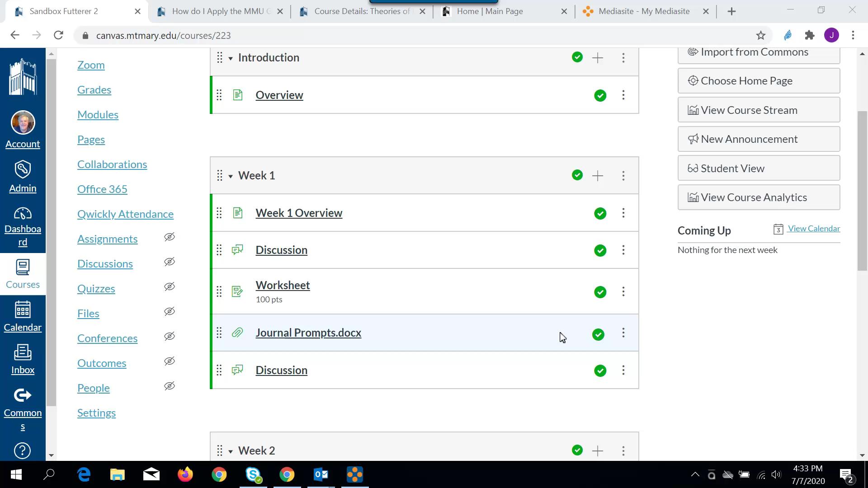Screen dimensions: 868x488
Task: Click the browser address bar
Action: 271,35
